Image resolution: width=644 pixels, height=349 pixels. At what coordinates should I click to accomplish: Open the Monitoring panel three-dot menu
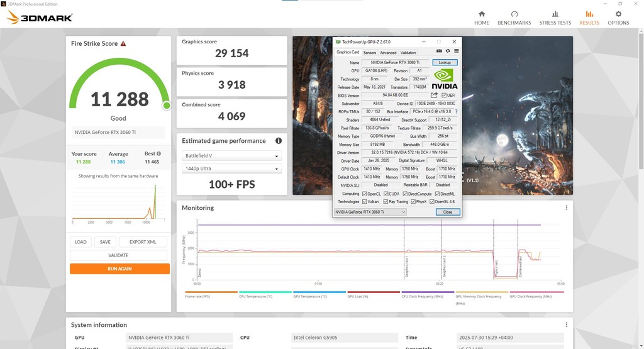(567, 208)
